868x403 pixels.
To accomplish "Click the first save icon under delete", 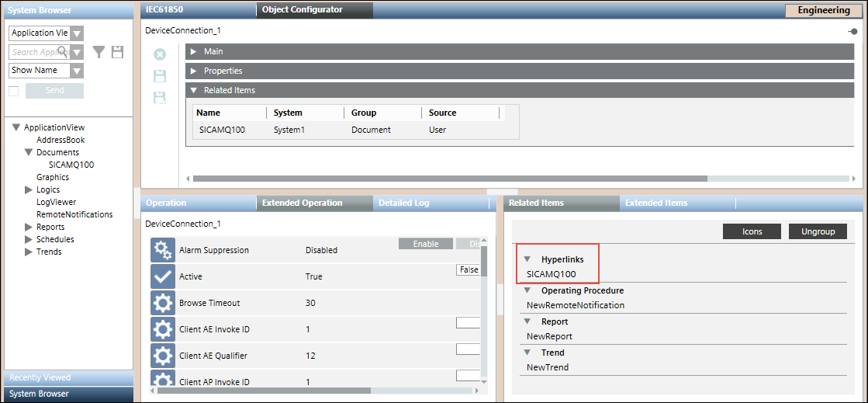I will tap(160, 76).
